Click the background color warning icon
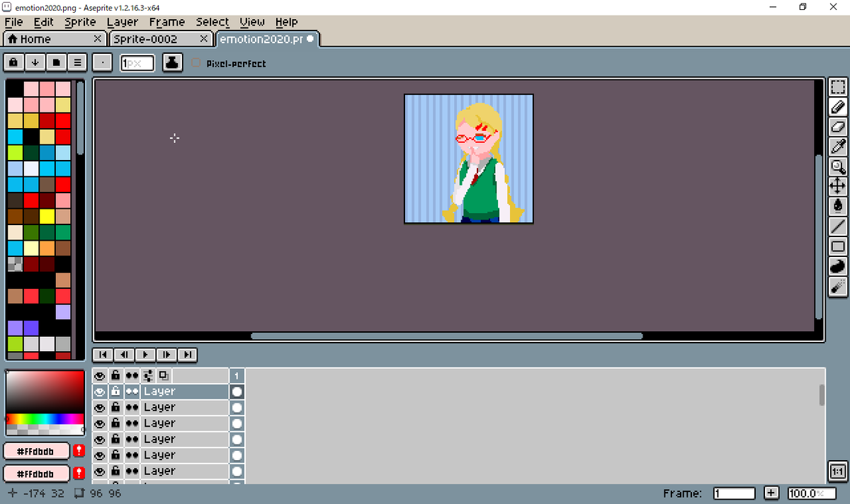 click(79, 473)
